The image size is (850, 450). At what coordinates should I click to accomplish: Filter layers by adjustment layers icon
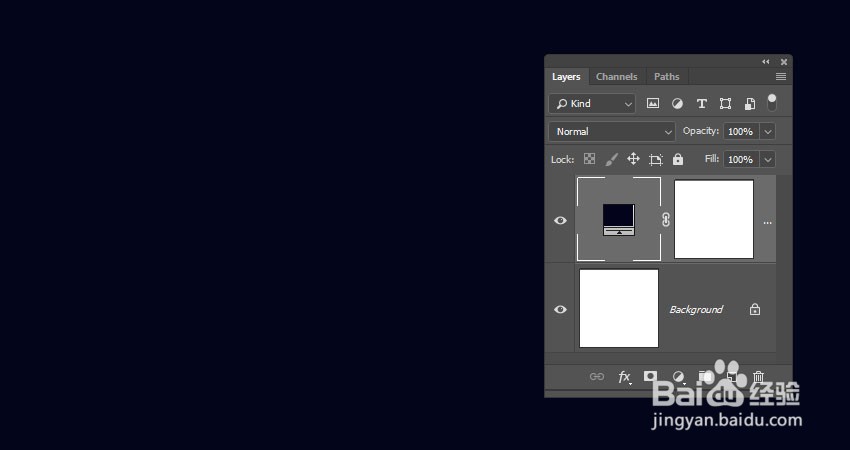pyautogui.click(x=677, y=104)
